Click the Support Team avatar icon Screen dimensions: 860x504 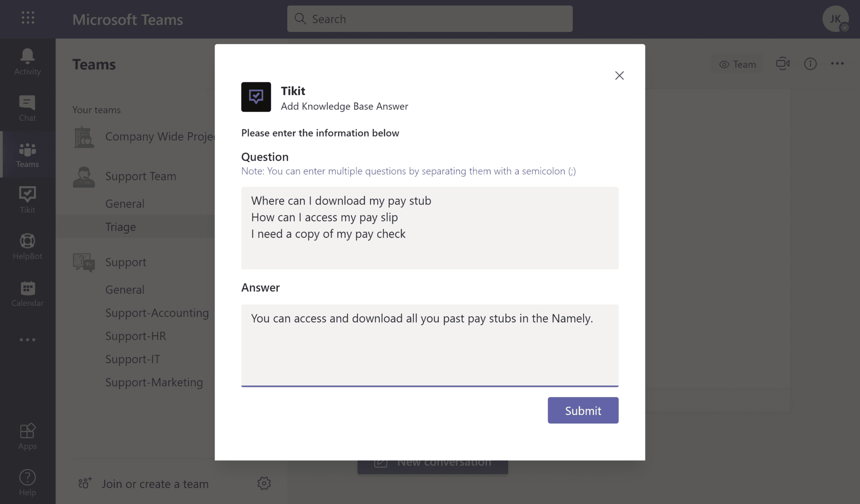84,177
